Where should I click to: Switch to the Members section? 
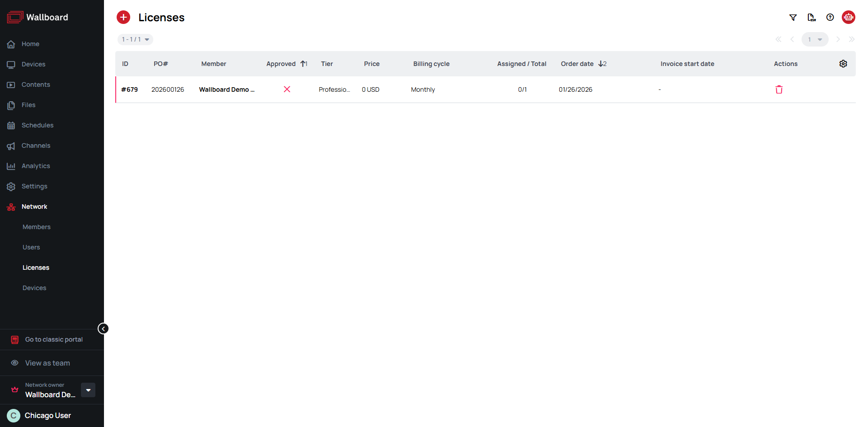(37, 227)
